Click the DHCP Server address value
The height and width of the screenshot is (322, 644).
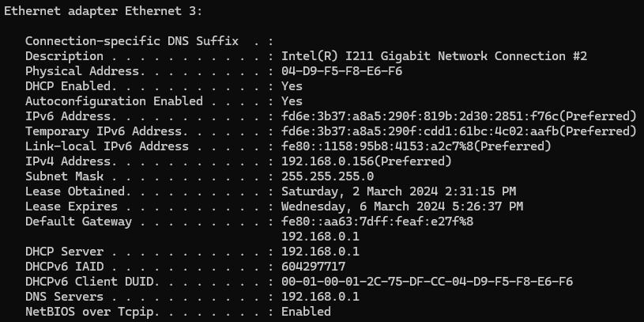click(x=320, y=252)
